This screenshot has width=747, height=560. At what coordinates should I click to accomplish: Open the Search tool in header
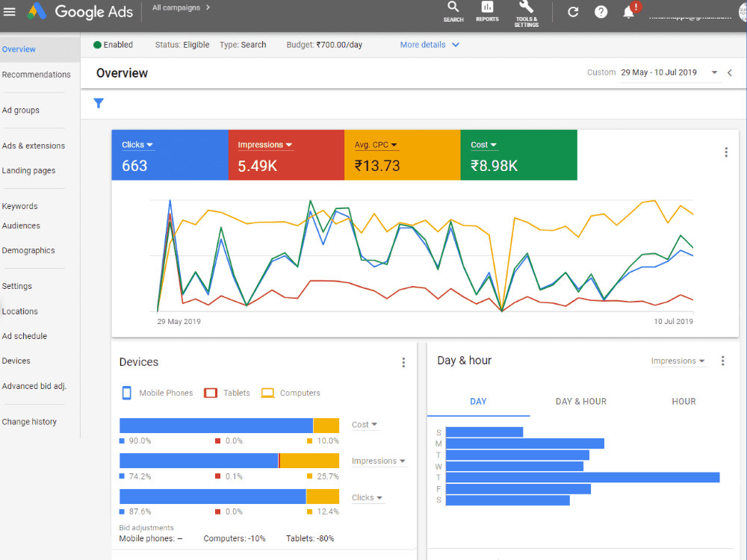pyautogui.click(x=453, y=12)
